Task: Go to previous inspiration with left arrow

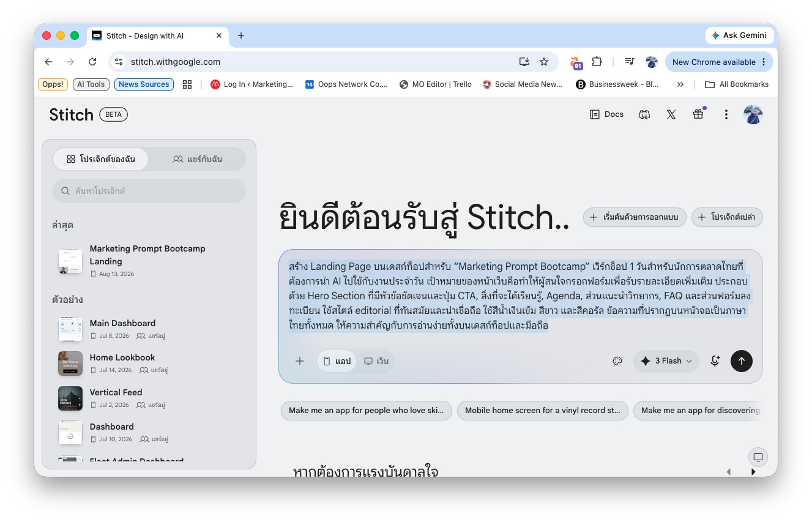Action: click(728, 472)
